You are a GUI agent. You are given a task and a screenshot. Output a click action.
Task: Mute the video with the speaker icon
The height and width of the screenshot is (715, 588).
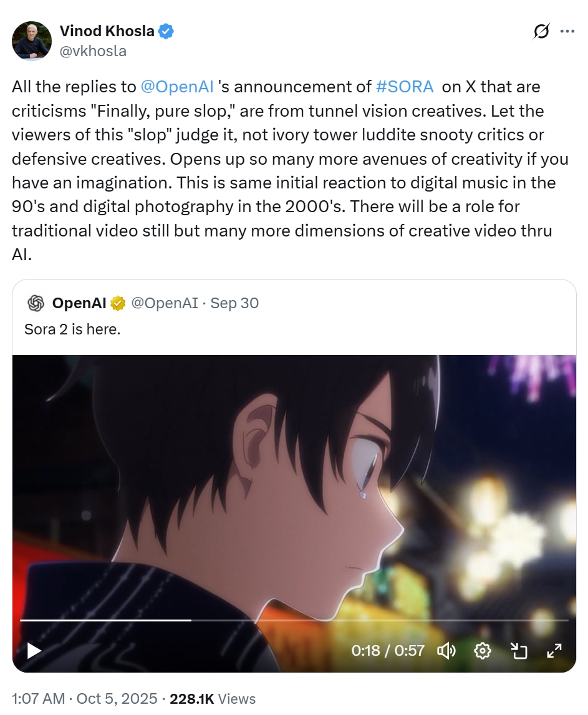click(x=446, y=651)
